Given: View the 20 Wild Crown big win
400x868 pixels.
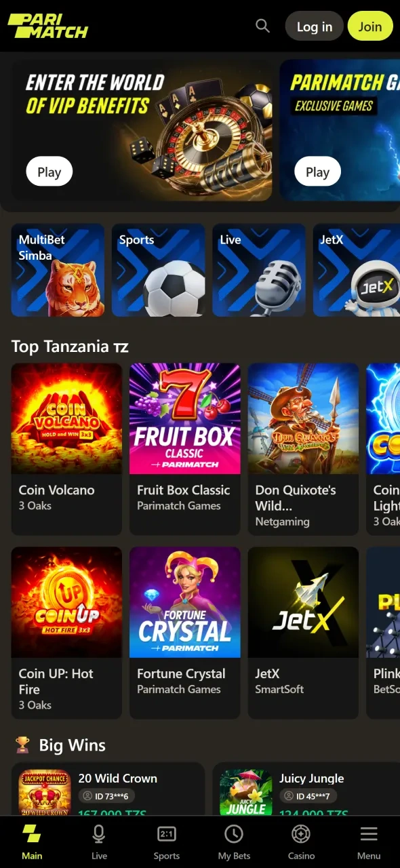Looking at the screenshot, I should point(108,789).
